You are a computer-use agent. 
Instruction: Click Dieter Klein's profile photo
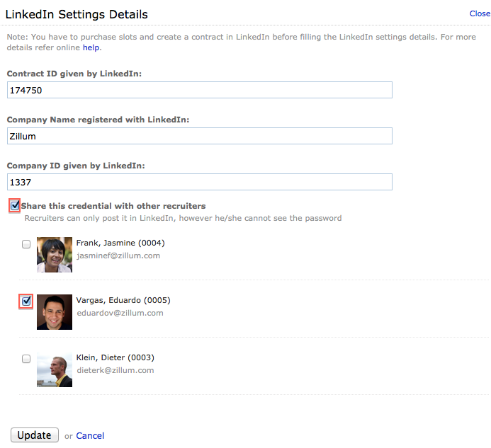pyautogui.click(x=55, y=369)
